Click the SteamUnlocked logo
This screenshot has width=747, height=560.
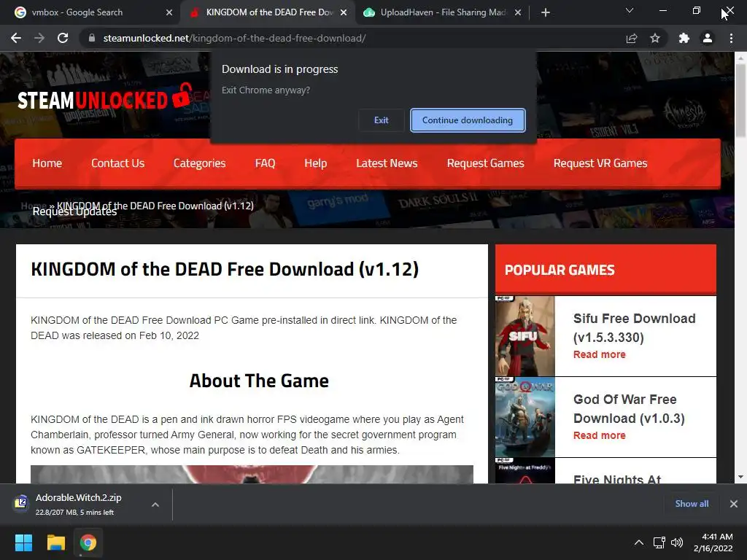tap(105, 97)
